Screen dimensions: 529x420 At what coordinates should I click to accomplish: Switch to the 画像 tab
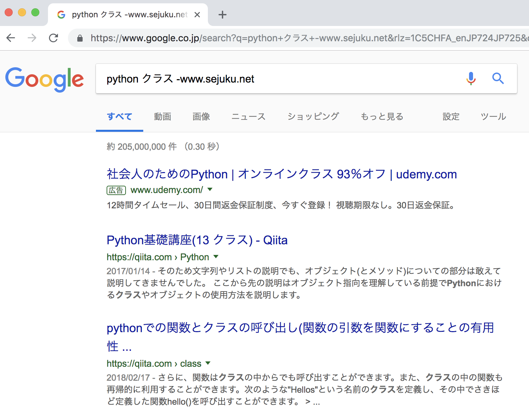201,116
